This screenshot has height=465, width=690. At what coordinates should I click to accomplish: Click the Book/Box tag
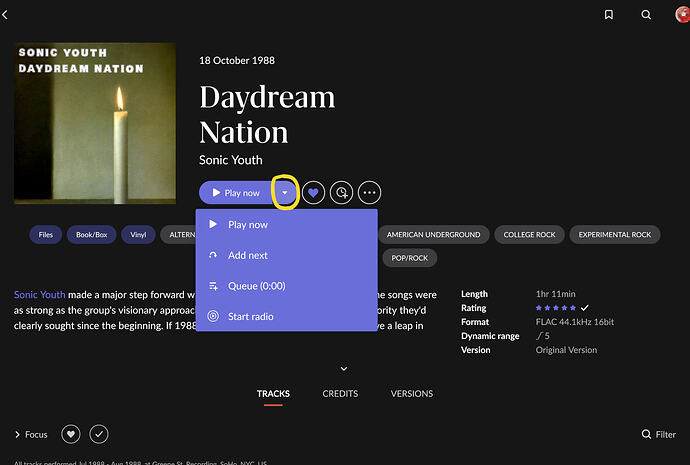(92, 234)
